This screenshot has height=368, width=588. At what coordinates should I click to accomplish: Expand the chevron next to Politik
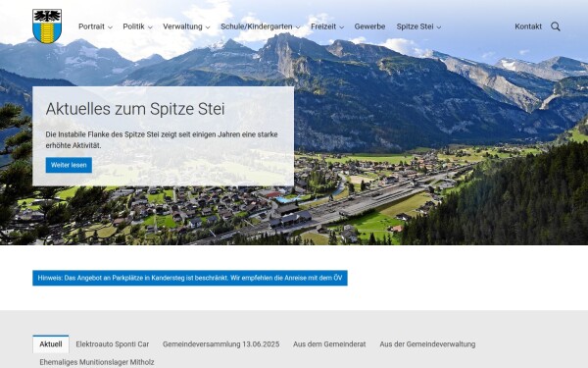pos(150,27)
